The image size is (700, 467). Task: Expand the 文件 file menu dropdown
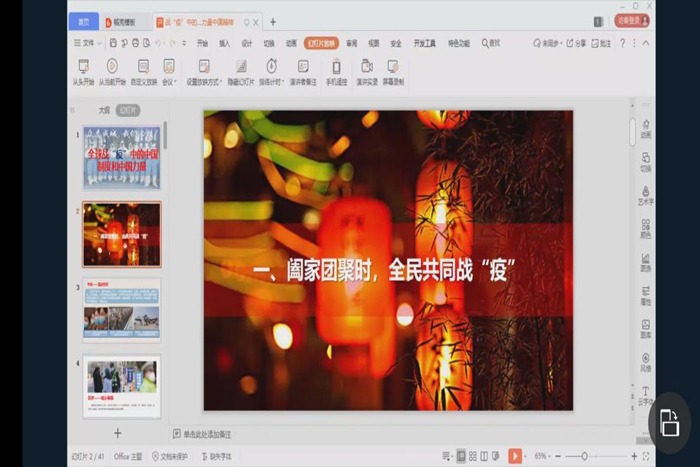point(88,43)
